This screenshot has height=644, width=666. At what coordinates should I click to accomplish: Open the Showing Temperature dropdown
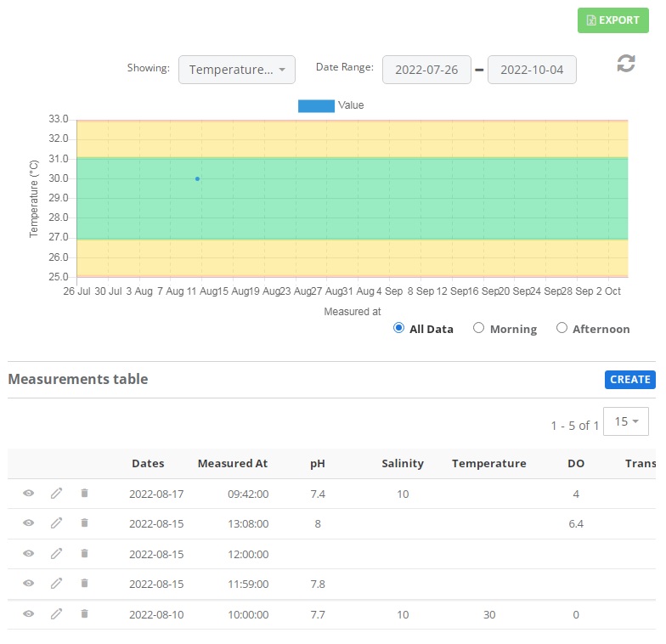tap(237, 70)
